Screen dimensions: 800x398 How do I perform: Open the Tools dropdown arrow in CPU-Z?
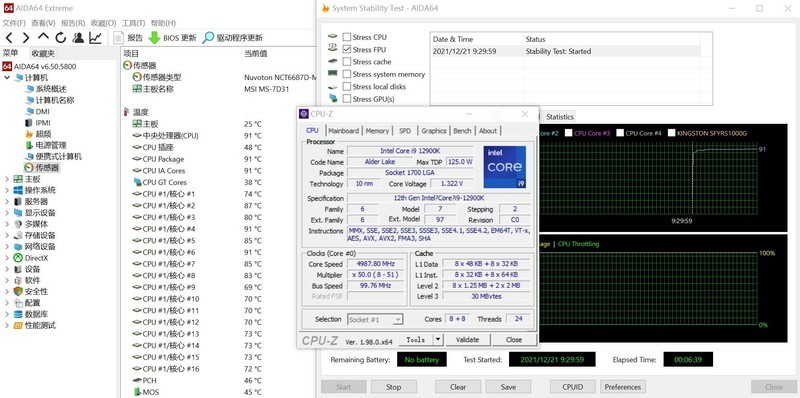[438, 339]
